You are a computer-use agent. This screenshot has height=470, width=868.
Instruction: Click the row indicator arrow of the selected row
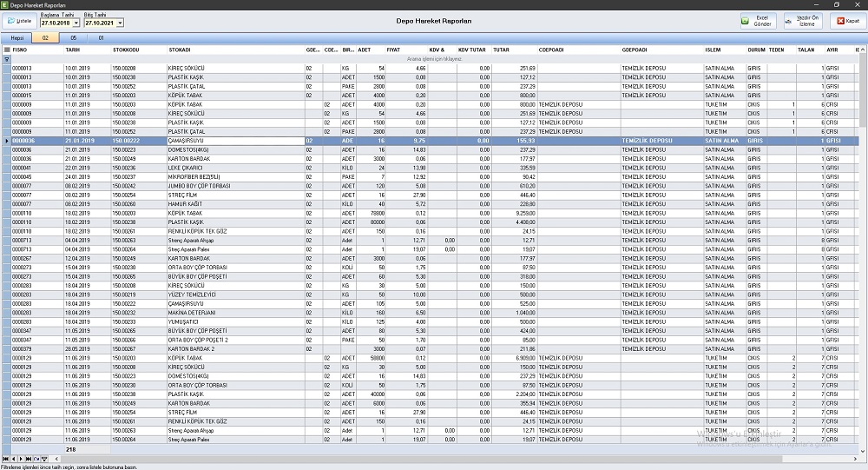pyautogui.click(x=7, y=141)
